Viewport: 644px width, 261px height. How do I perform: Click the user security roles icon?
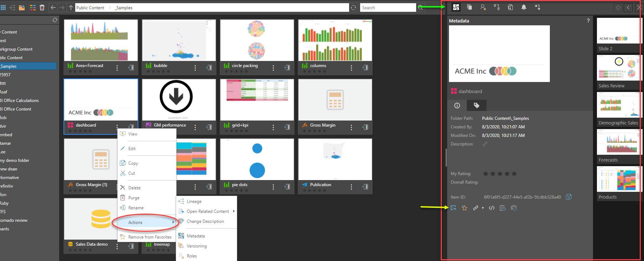click(x=483, y=7)
